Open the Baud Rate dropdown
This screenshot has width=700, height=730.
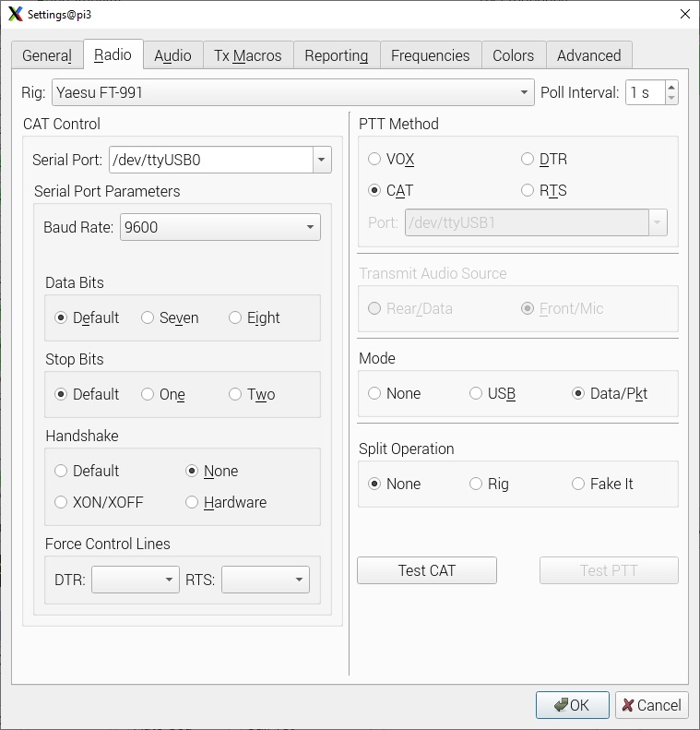[220, 227]
